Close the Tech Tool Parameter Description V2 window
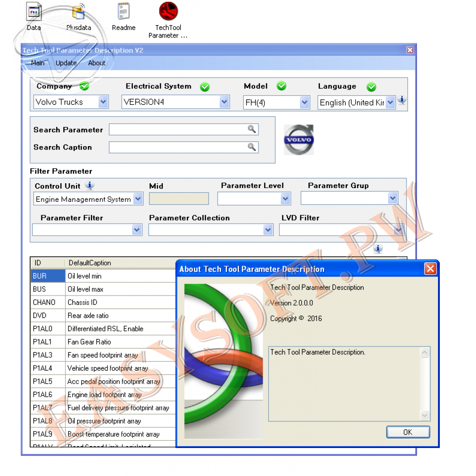 (x=410, y=50)
